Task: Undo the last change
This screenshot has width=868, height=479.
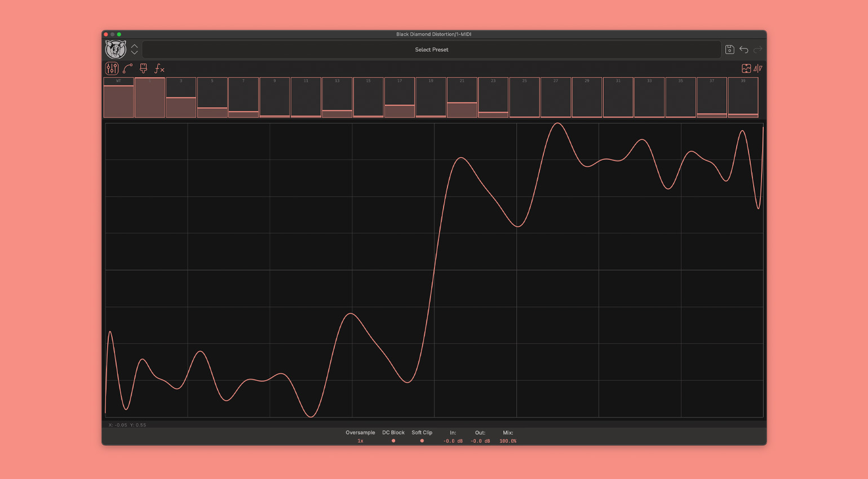Action: 744,50
